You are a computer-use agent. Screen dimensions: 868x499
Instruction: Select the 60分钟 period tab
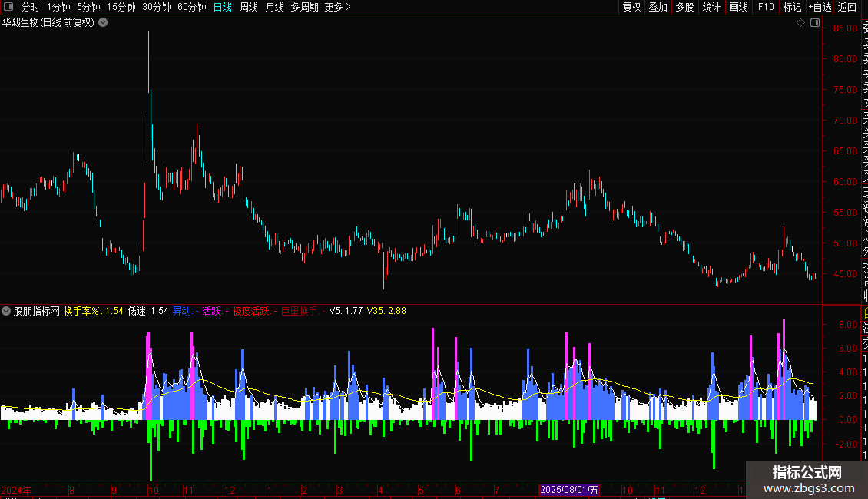pyautogui.click(x=192, y=7)
